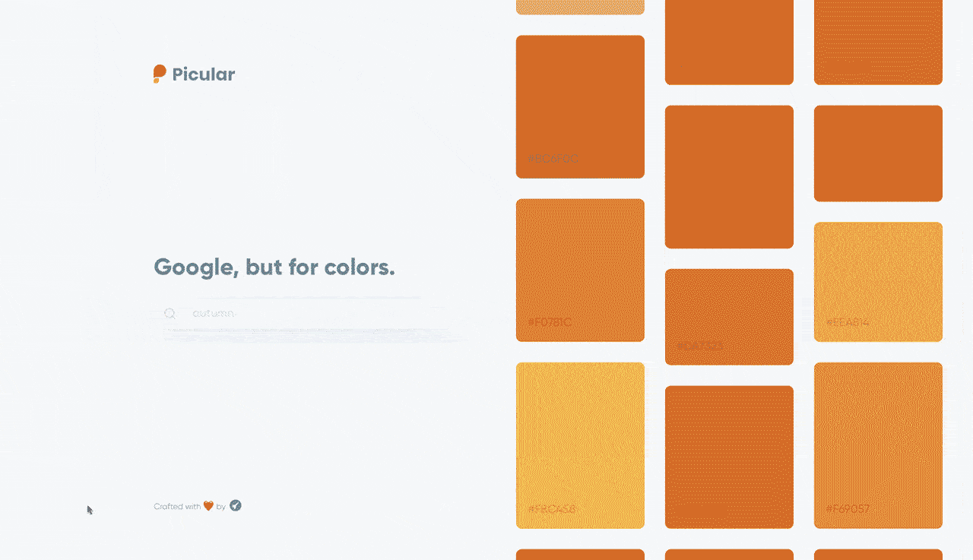The height and width of the screenshot is (560, 973).
Task: Select the partially visible top-right swatch
Action: click(x=878, y=42)
